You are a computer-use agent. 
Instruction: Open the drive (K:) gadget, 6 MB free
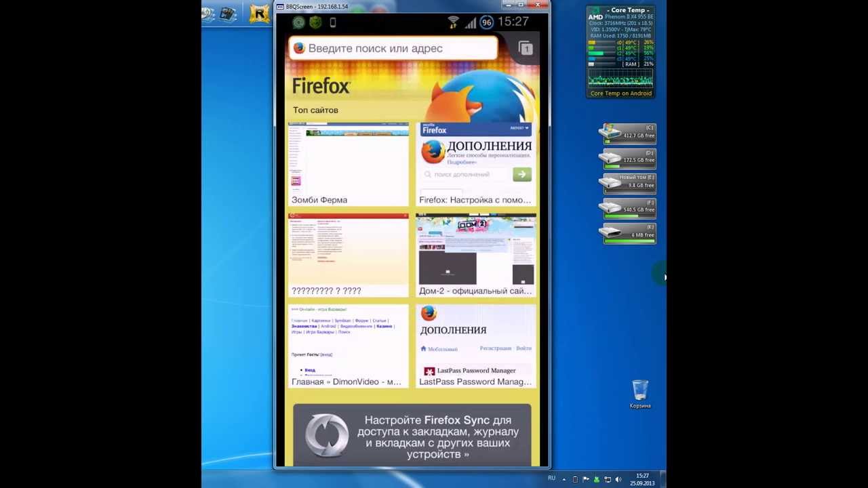pos(628,233)
